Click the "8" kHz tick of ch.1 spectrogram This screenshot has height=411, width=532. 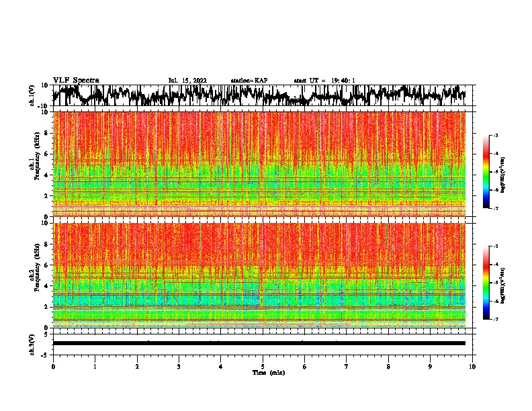pyautogui.click(x=46, y=133)
